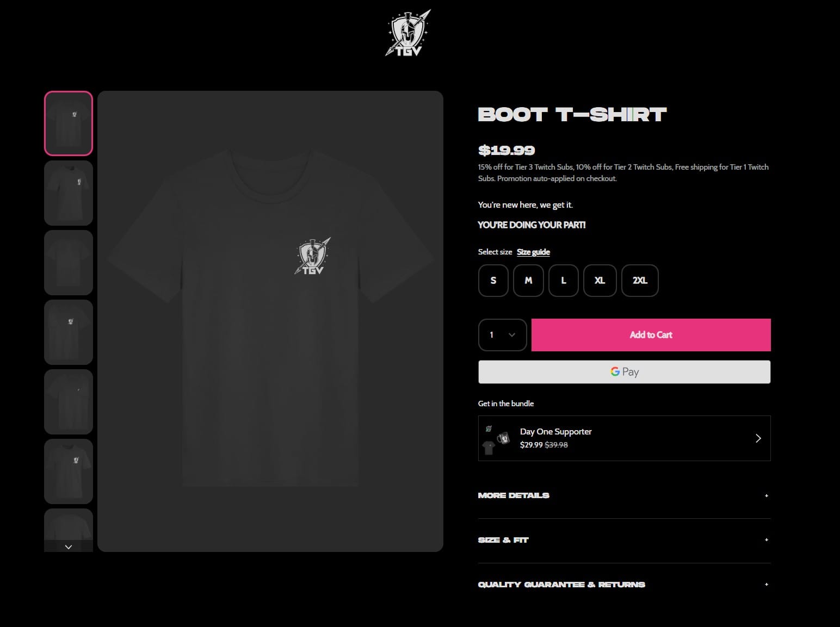This screenshot has height=627, width=840.
Task: Select the first product thumbnail
Action: (x=69, y=123)
